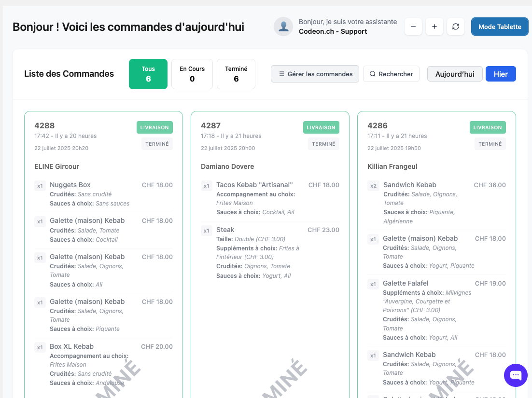Select the Tous filter tab
The image size is (532, 398).
click(x=148, y=74)
